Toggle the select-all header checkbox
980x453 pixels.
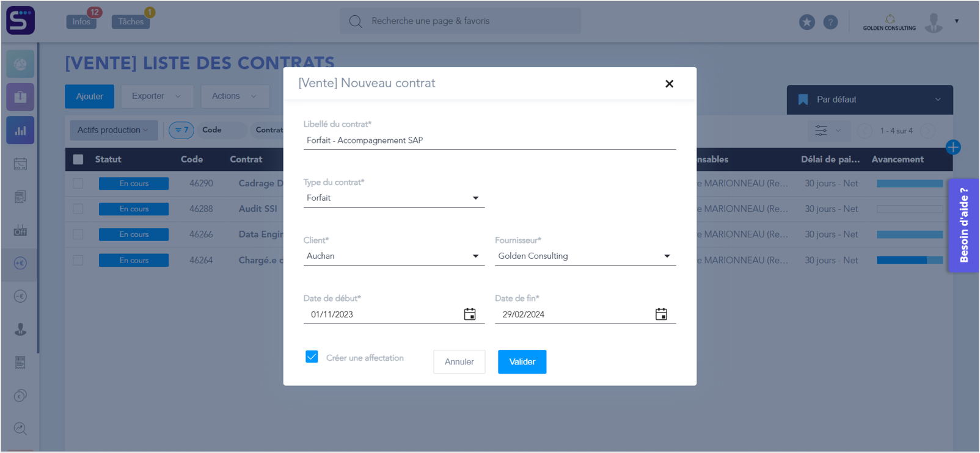78,159
